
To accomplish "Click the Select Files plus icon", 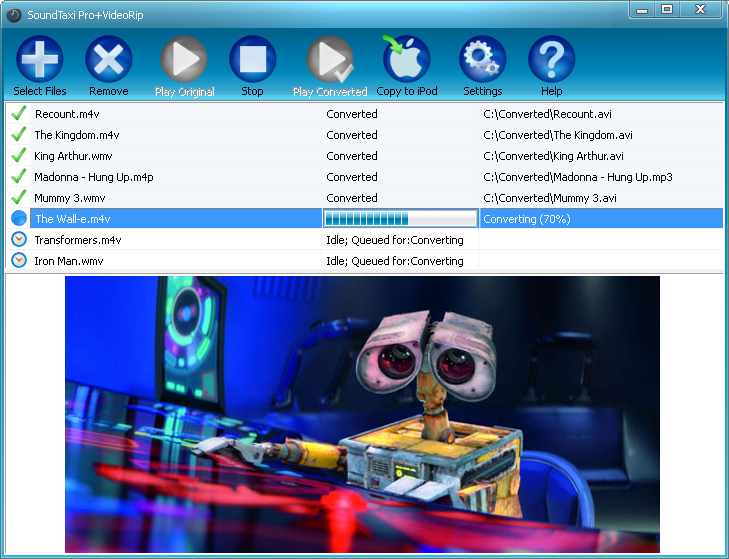I will coord(40,60).
